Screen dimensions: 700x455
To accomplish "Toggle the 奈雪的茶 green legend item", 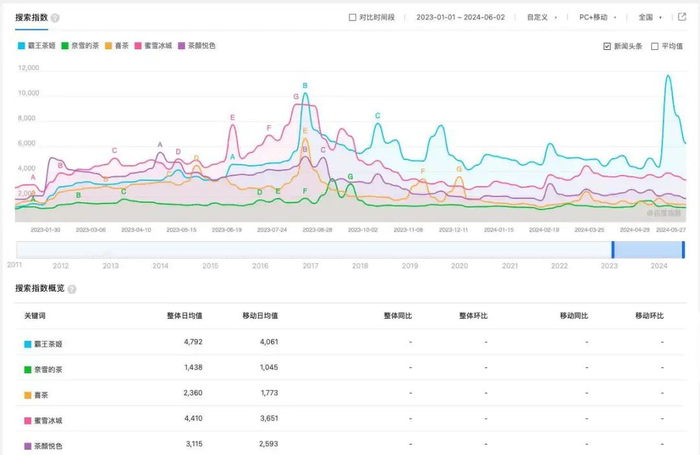I will [x=80, y=46].
